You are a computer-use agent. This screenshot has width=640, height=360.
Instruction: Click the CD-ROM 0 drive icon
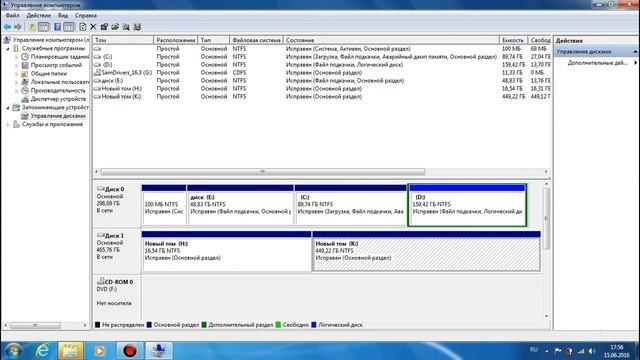pyautogui.click(x=100, y=282)
